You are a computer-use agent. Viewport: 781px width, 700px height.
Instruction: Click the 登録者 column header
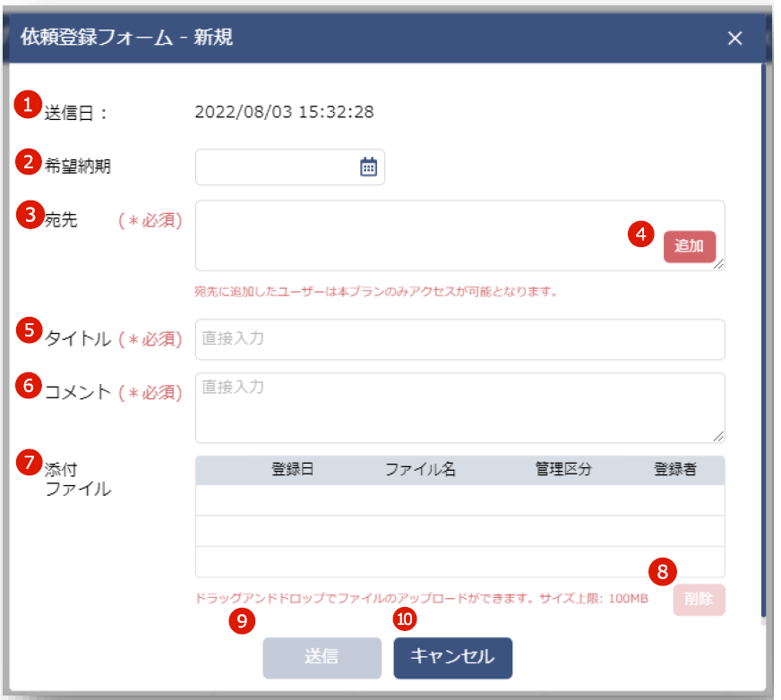[x=675, y=470]
